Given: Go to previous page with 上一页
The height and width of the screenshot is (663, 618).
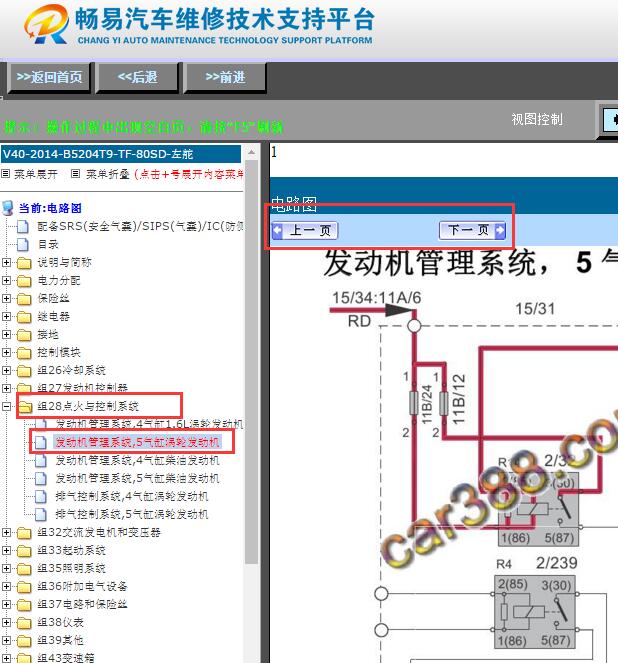Looking at the screenshot, I should pos(305,230).
